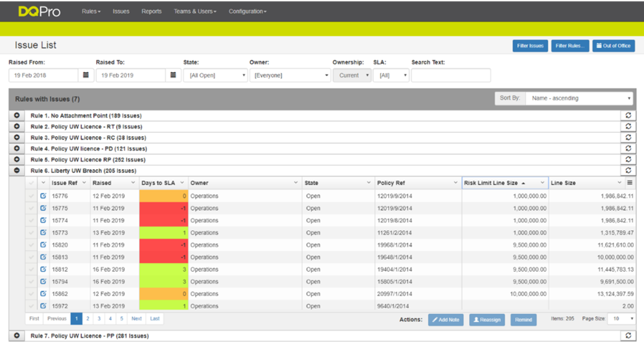644x342 pixels.
Task: Click the Reassign action button
Action: click(x=487, y=319)
